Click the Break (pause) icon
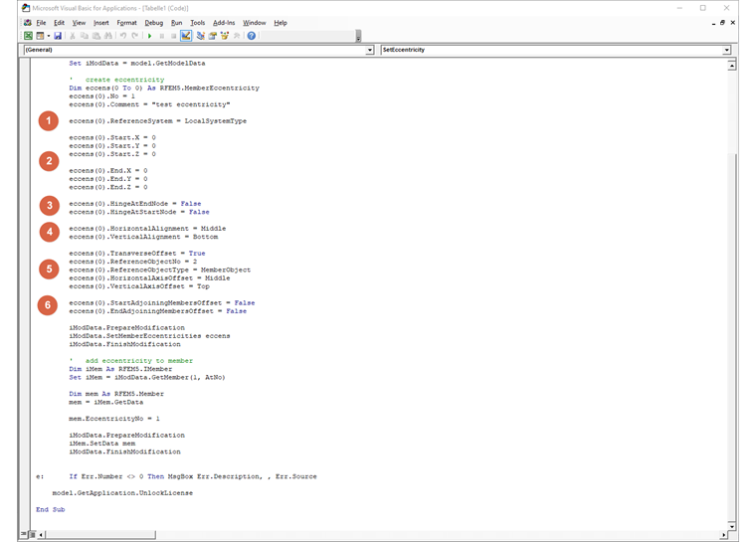This screenshot has width=756, height=542. pos(162,36)
